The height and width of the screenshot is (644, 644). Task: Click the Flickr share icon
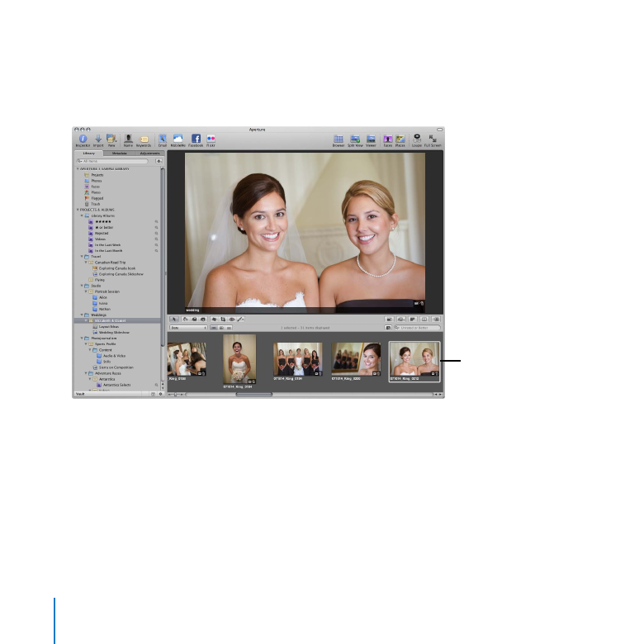(211, 140)
